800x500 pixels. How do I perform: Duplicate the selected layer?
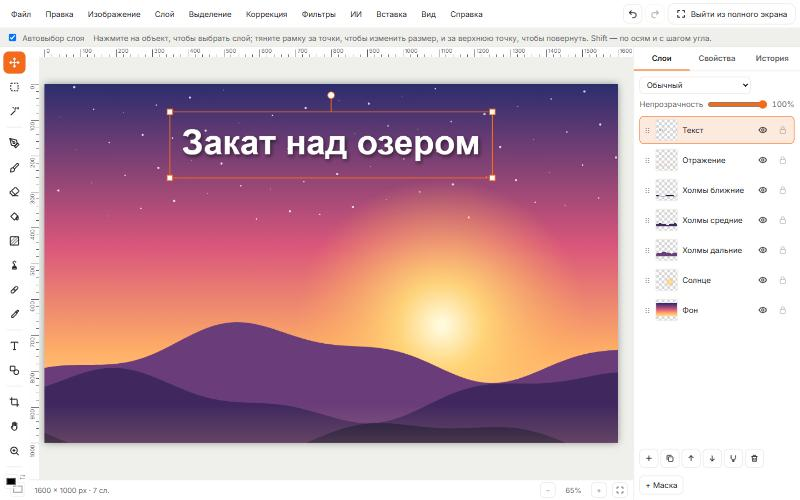670,458
